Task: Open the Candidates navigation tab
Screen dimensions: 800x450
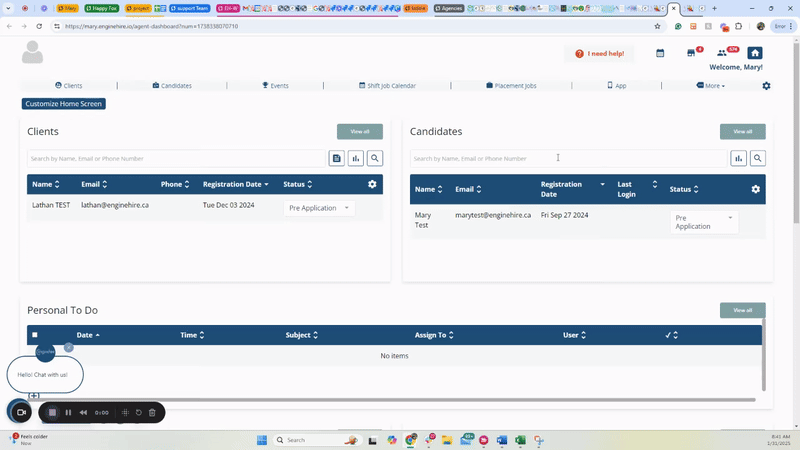Action: (x=172, y=86)
